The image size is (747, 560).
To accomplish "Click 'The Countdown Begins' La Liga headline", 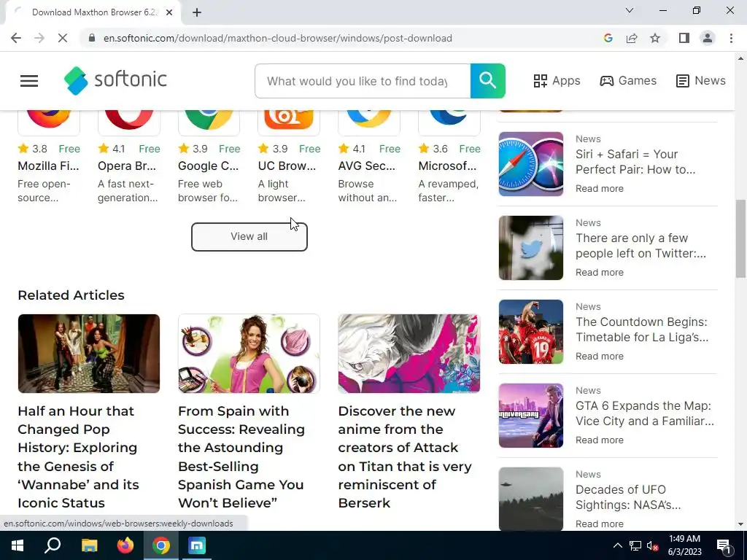I will tap(642, 329).
